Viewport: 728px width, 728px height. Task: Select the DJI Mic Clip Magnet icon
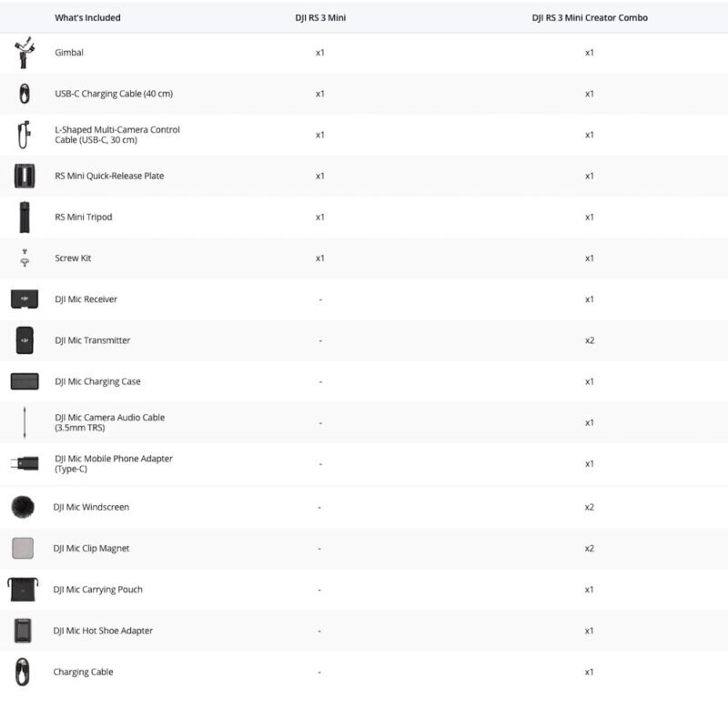pos(23,548)
